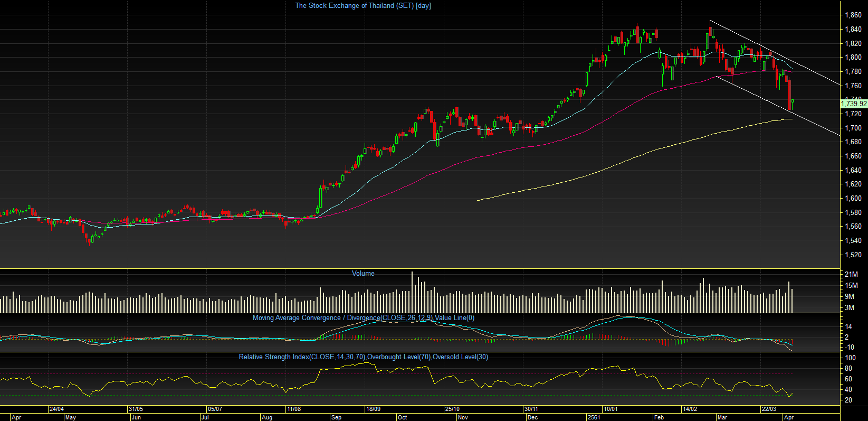Image resolution: width=868 pixels, height=421 pixels.
Task: Click the 1,640 price axis label
Action: [x=853, y=170]
